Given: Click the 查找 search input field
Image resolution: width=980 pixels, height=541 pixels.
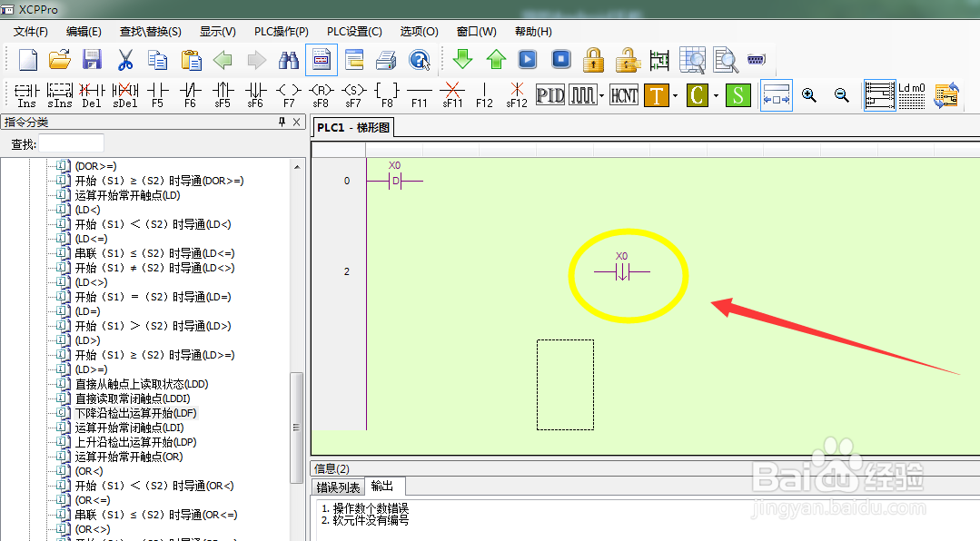Looking at the screenshot, I should [x=71, y=143].
